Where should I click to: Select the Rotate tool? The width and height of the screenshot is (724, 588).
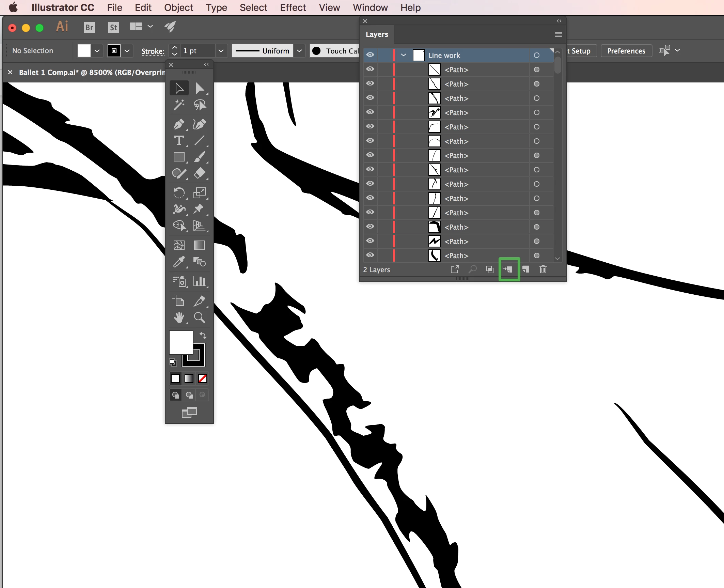(179, 193)
